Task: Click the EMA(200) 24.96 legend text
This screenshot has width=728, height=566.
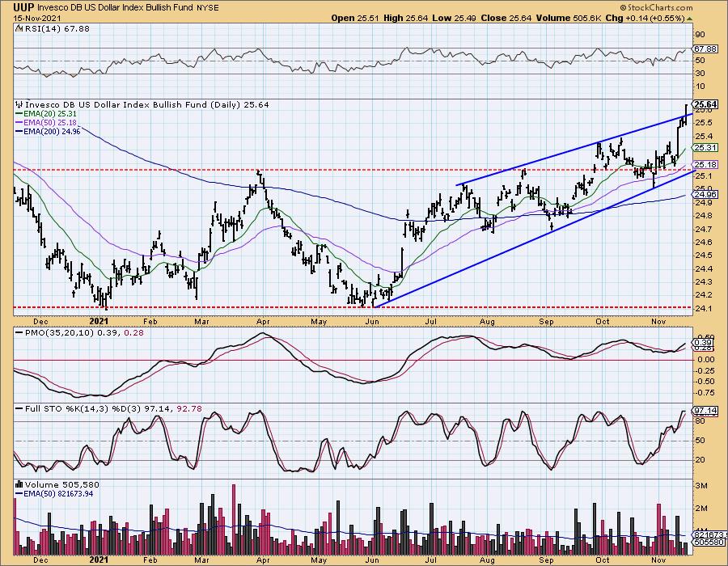Action: [52, 131]
